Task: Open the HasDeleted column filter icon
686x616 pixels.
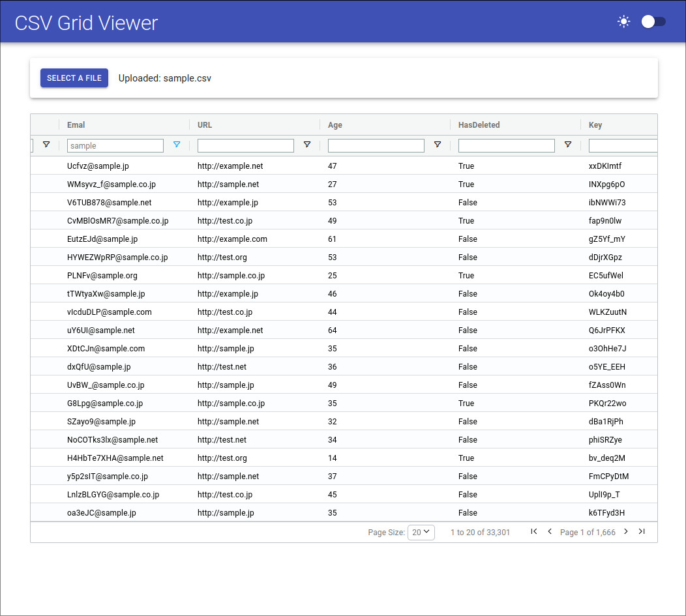Action: click(x=568, y=145)
